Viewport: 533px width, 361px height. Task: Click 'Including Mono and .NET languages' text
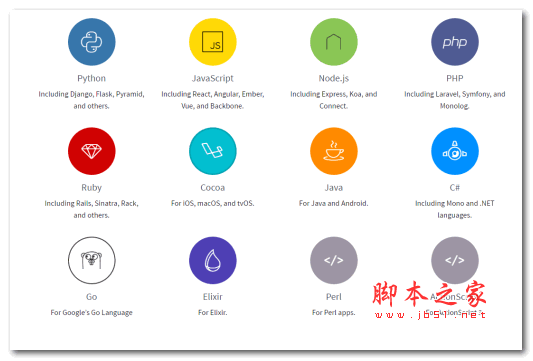click(x=454, y=209)
